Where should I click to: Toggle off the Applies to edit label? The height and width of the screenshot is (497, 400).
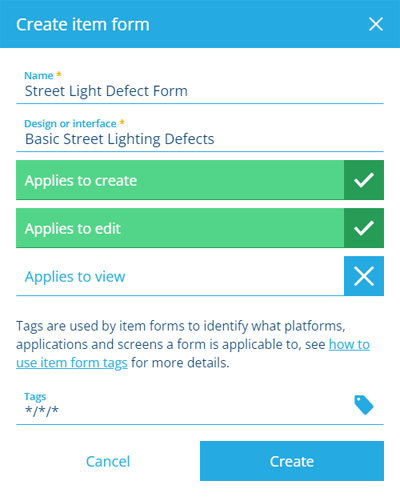click(72, 229)
